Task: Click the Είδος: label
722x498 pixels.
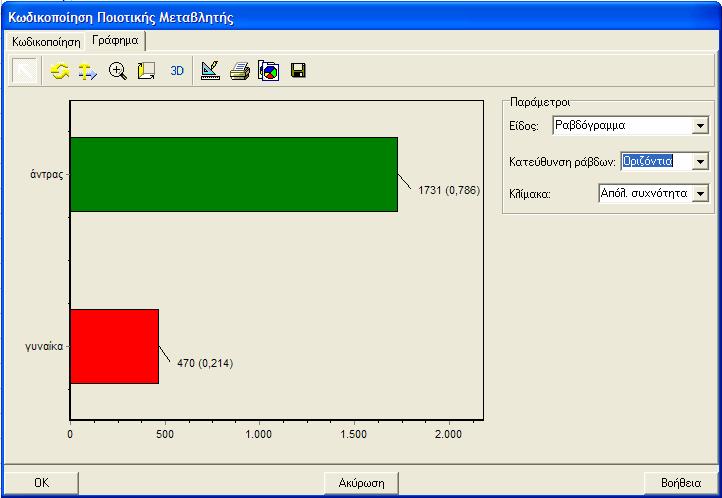Action: (524, 126)
